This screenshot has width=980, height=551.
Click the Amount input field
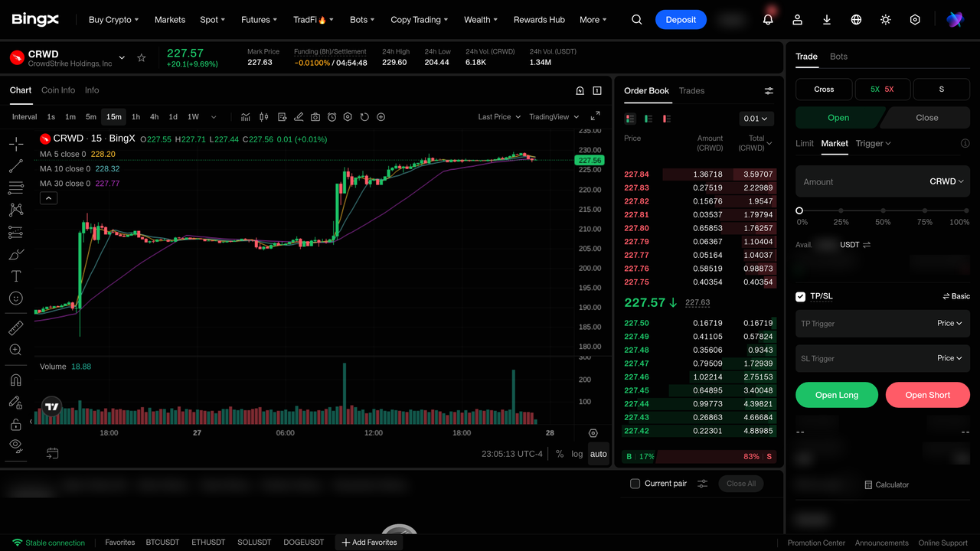click(x=883, y=181)
